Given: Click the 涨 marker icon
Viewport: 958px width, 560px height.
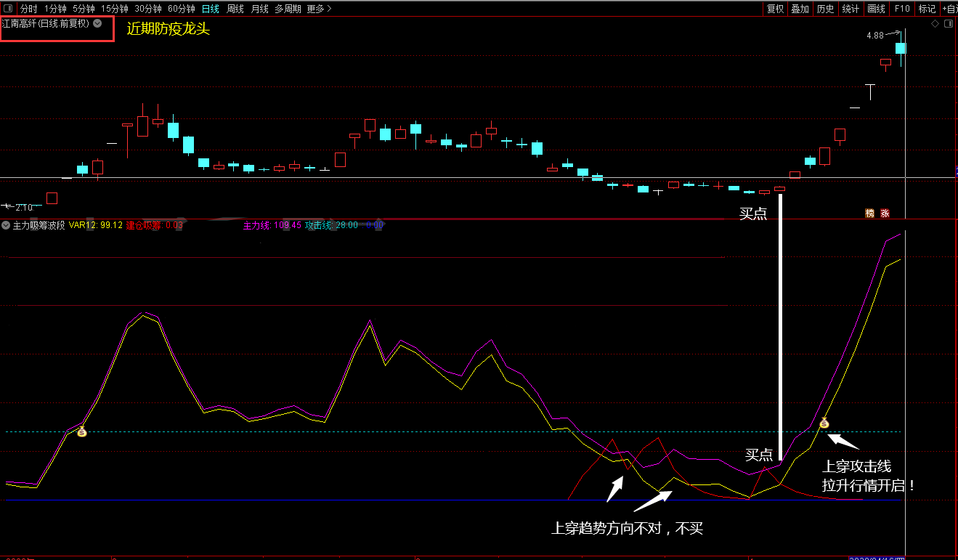Looking at the screenshot, I should (885, 214).
